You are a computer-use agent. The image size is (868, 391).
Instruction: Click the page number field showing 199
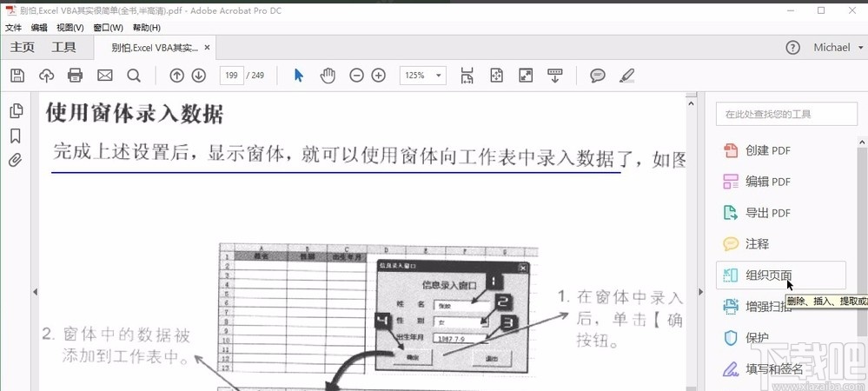(x=231, y=76)
